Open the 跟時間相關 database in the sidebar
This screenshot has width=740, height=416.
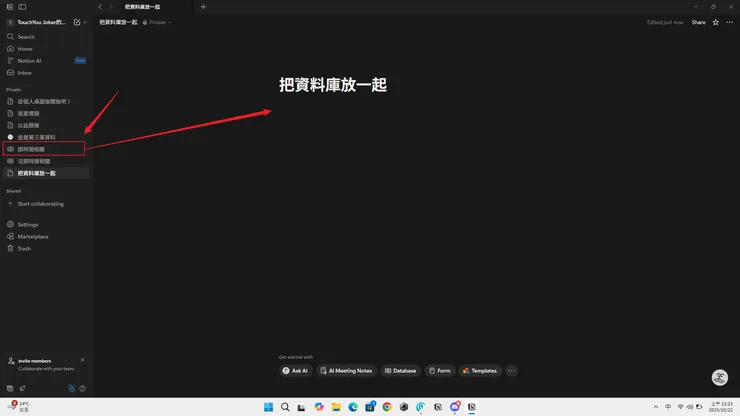pos(45,149)
